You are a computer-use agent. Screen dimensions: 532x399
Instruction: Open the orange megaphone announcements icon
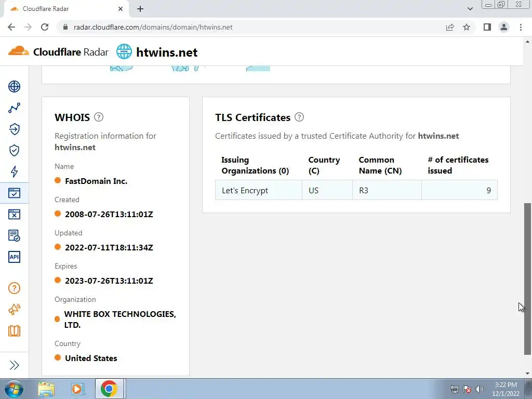point(14,310)
